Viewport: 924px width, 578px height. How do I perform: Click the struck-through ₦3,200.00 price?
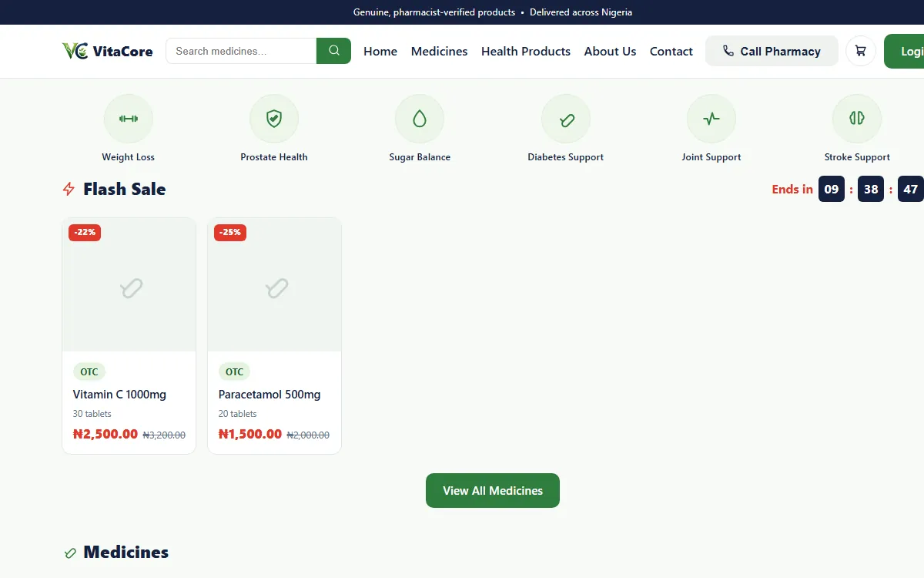tap(164, 435)
